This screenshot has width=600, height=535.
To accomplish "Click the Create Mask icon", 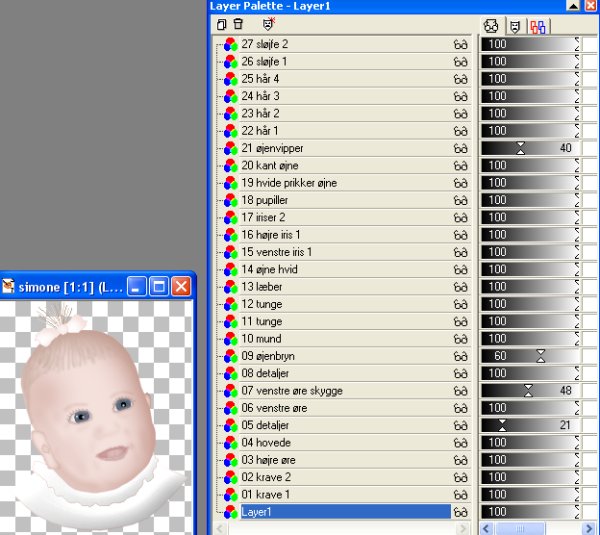I will tap(268, 23).
